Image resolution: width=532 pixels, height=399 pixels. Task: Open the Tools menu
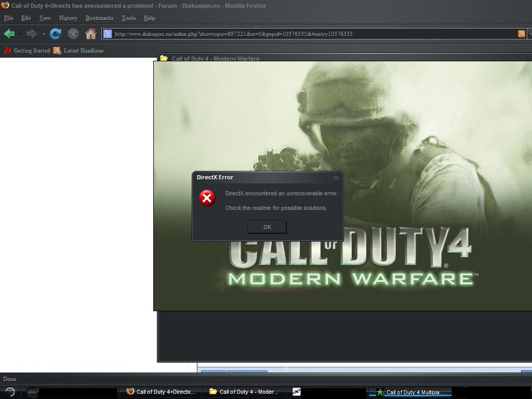tap(128, 18)
